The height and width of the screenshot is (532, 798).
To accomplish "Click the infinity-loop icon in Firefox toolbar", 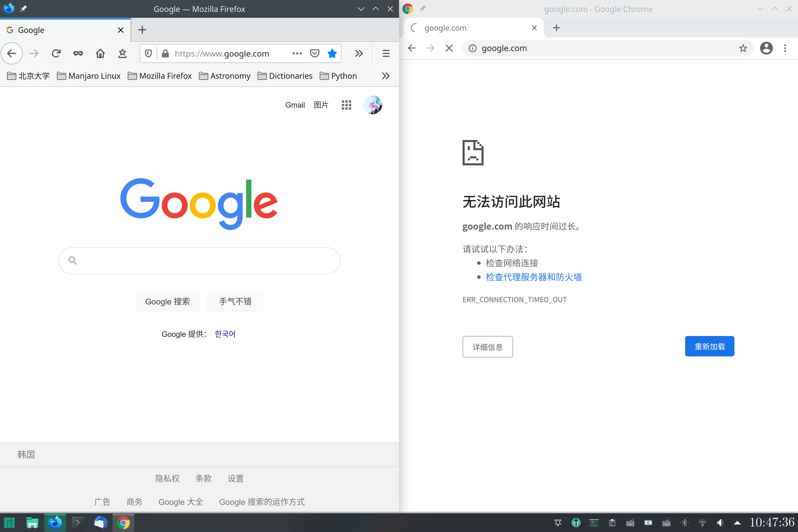I will click(x=78, y=53).
